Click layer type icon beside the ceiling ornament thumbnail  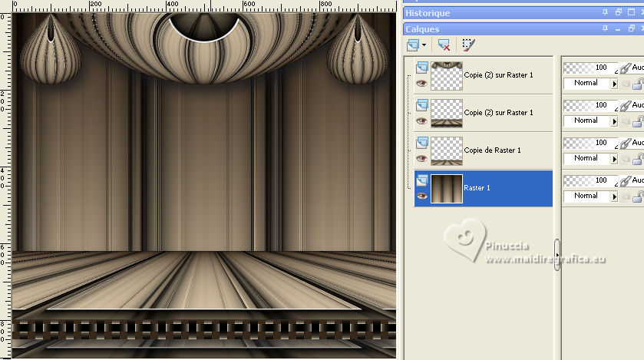pos(422,68)
